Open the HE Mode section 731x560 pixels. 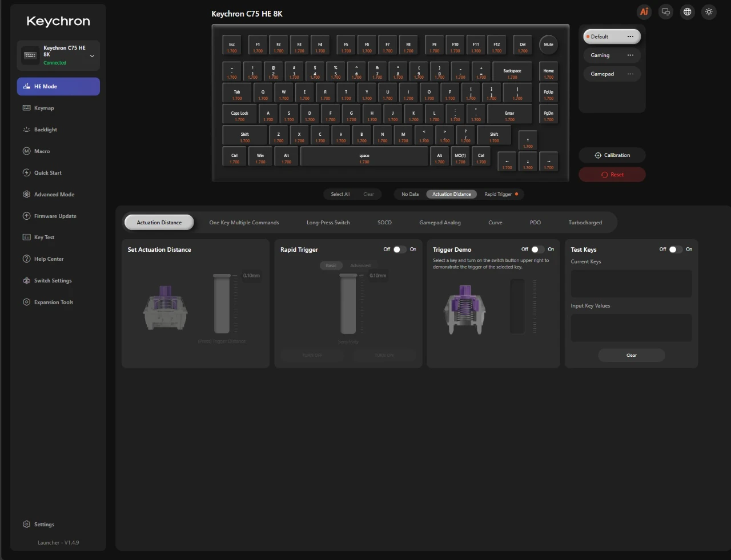pyautogui.click(x=58, y=86)
